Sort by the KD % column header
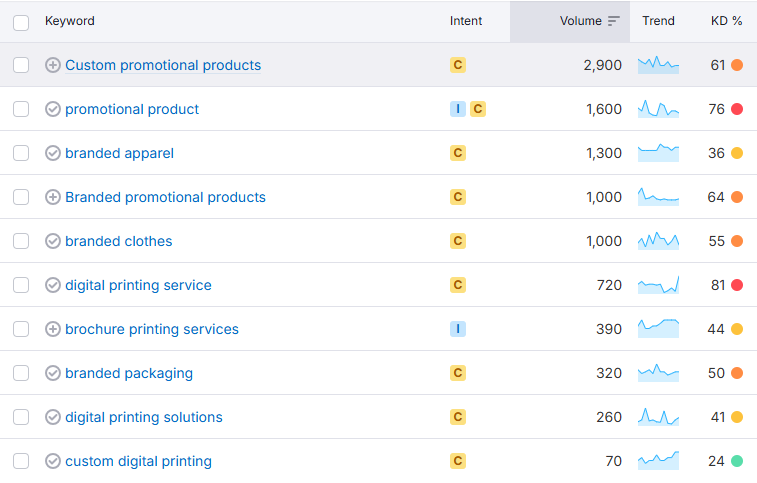 726,21
